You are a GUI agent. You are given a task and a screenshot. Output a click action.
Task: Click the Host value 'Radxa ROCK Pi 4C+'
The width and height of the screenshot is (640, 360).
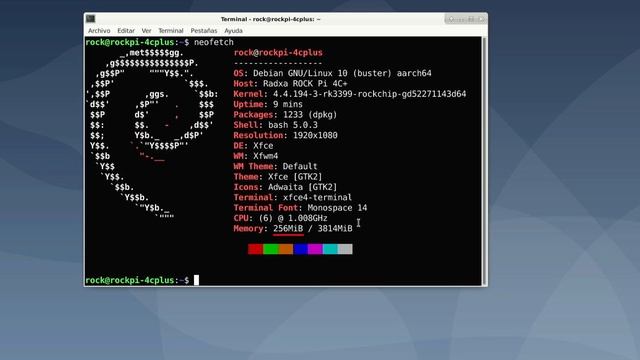click(305, 84)
